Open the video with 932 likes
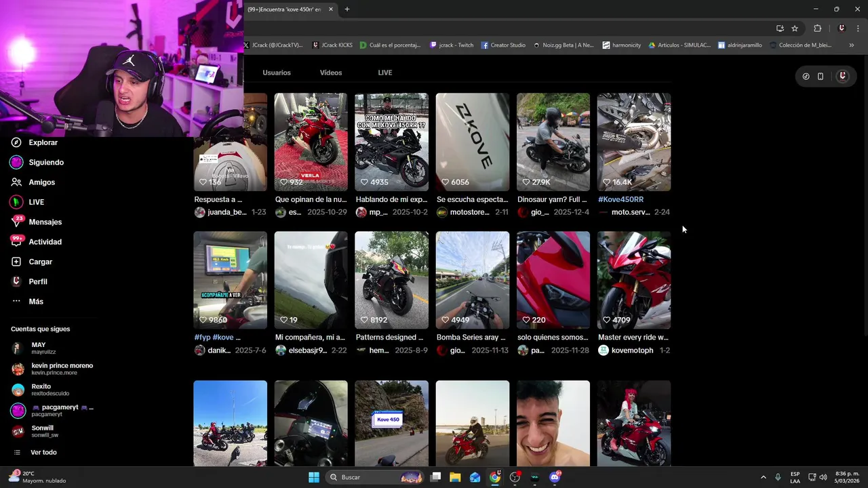 tap(311, 142)
